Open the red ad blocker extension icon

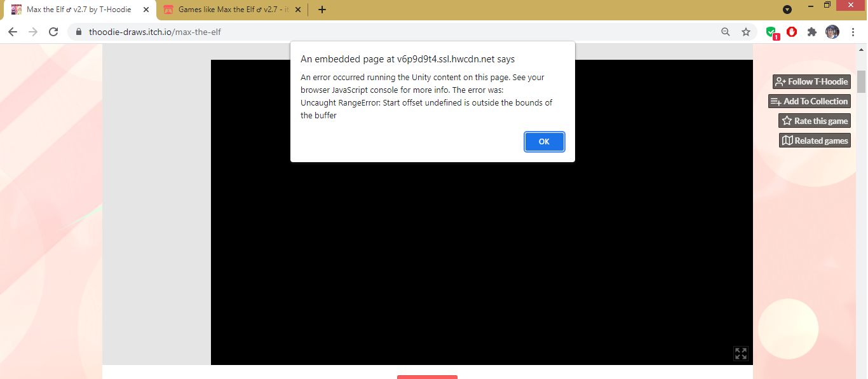coord(792,32)
